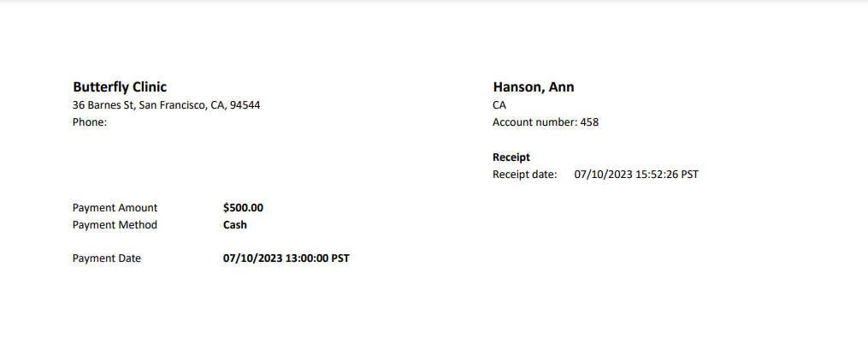Click the patient name Hanson, Ann
868x356 pixels.
pos(534,87)
